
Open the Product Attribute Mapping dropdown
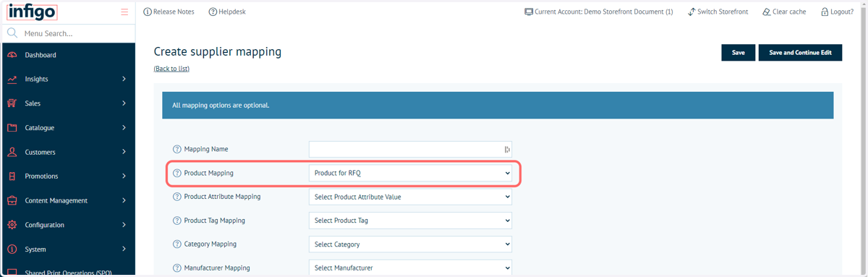tap(410, 197)
